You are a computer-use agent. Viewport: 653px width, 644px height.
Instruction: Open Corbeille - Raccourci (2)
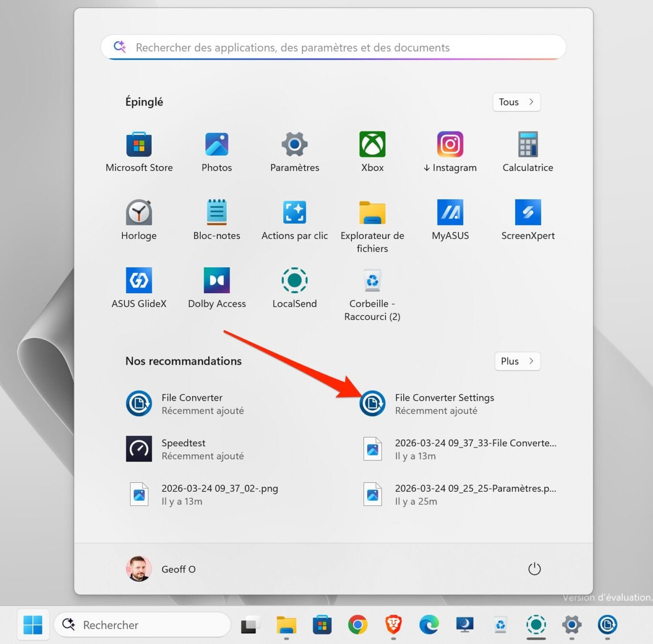tap(372, 294)
